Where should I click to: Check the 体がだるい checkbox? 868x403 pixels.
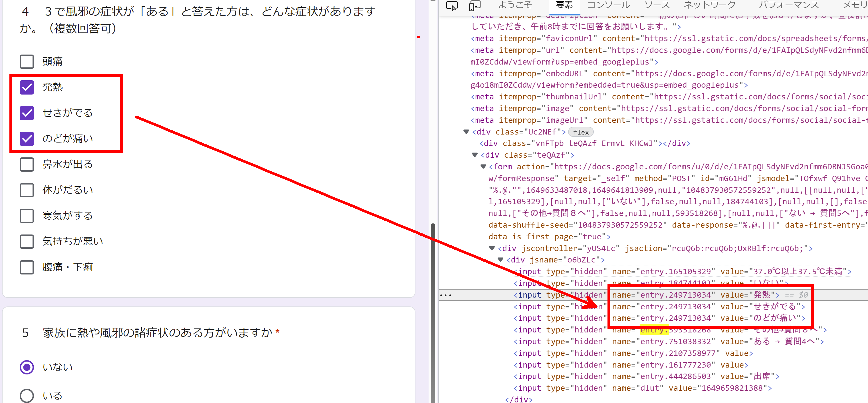(x=26, y=190)
